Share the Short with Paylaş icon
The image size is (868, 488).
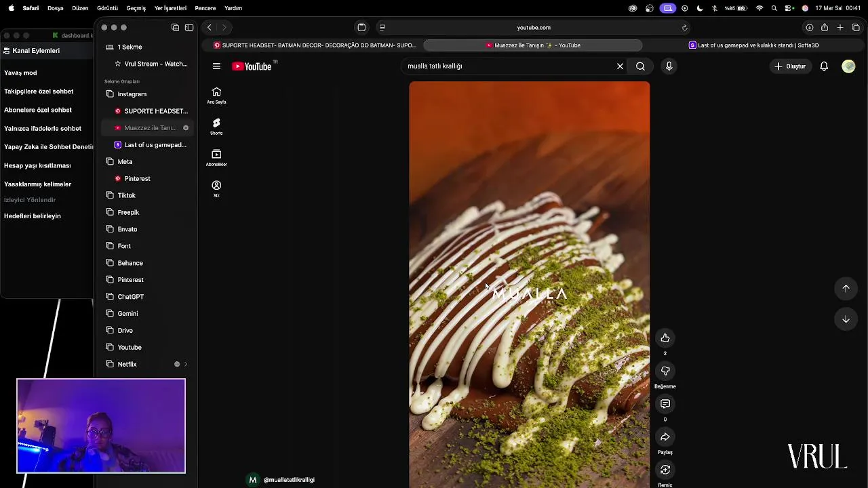(x=665, y=437)
